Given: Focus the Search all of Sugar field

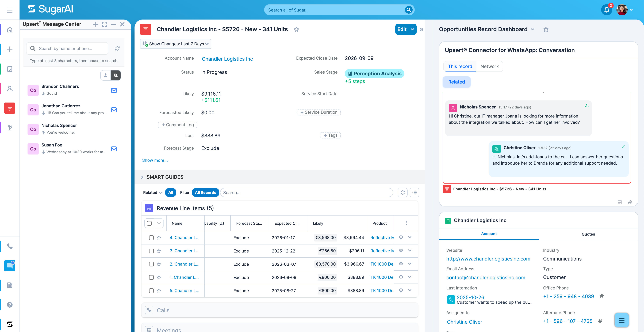Looking at the screenshot, I should [x=335, y=10].
